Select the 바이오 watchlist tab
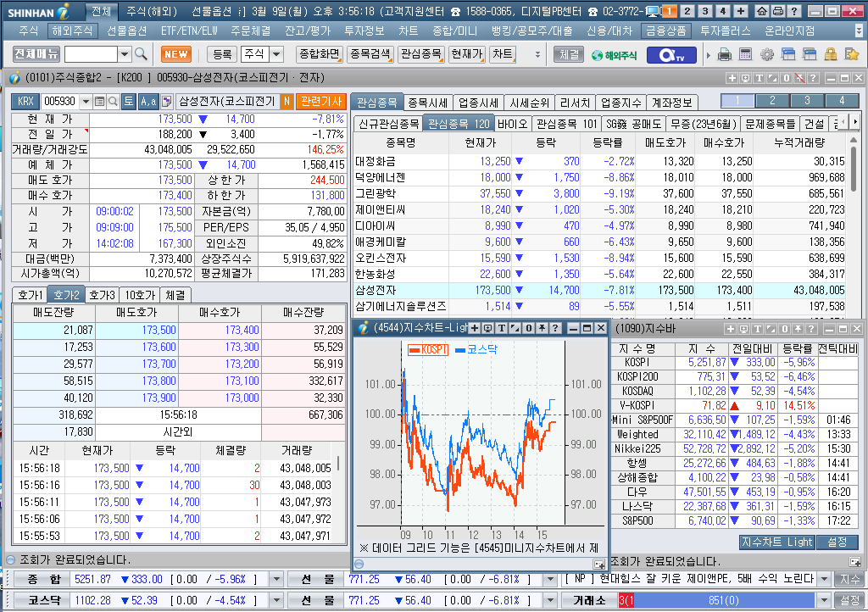Image resolution: width=868 pixels, height=612 pixels. (512, 124)
